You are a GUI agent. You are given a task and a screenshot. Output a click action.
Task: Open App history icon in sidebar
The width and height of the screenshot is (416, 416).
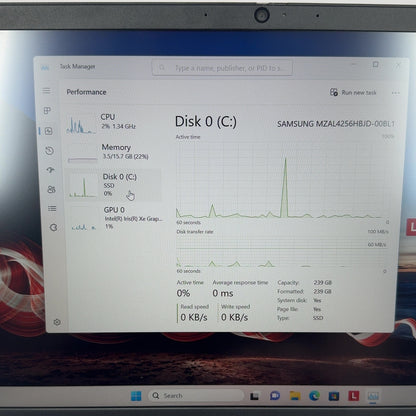[49, 151]
